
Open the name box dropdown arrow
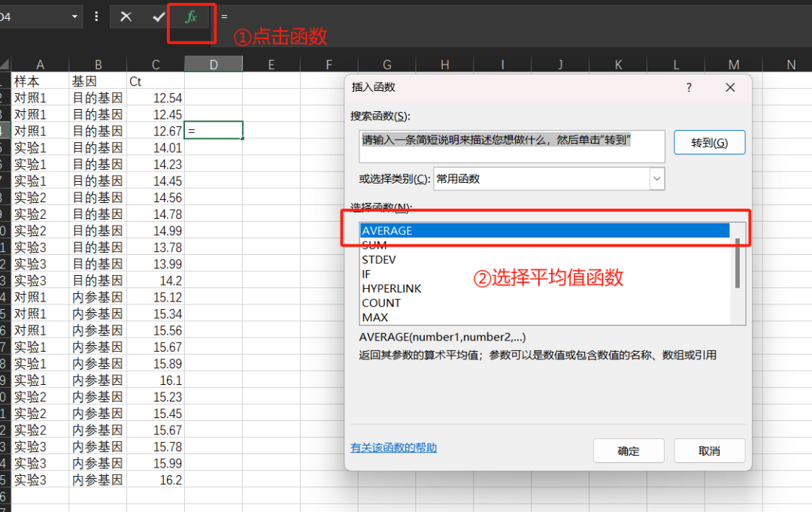point(74,17)
